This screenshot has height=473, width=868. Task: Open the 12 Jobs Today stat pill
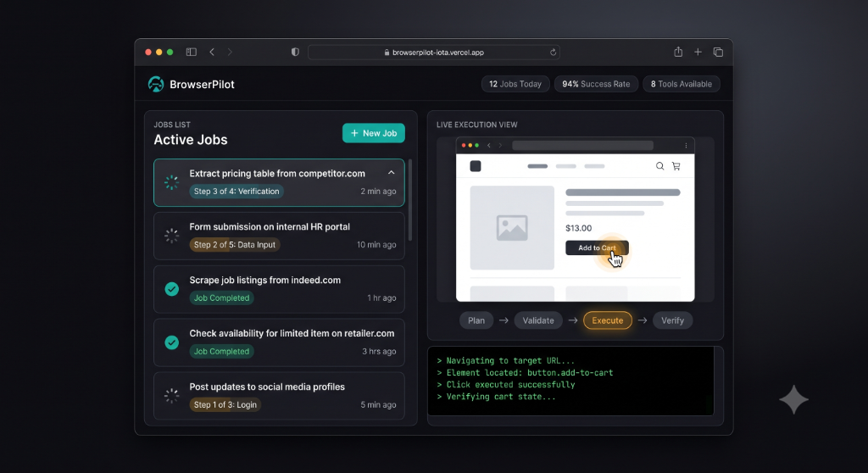click(515, 84)
